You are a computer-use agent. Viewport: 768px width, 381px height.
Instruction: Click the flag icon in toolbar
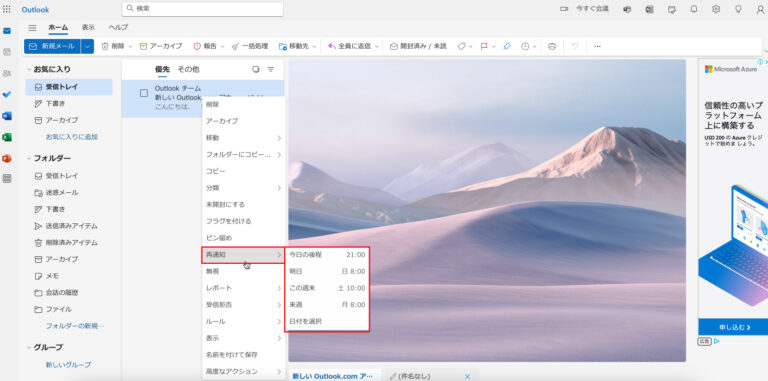[484, 46]
